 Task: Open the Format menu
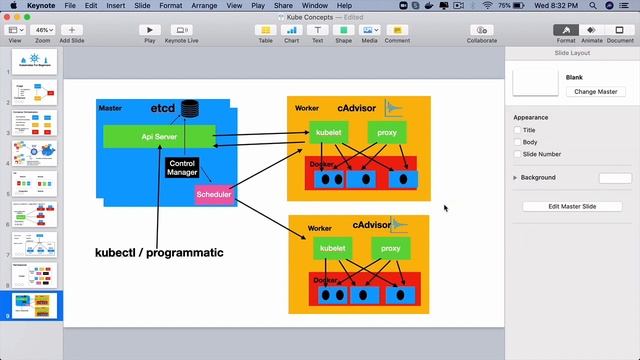coord(171,6)
